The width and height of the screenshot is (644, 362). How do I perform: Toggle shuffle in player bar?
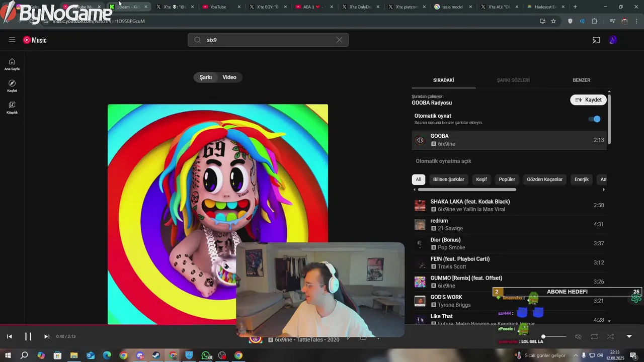[x=610, y=336]
